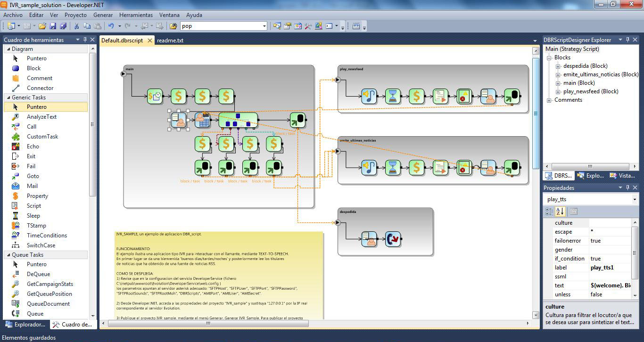644x342 pixels.
Task: Click horizontal scrollbar of the designer canvas
Action: [x=208, y=324]
